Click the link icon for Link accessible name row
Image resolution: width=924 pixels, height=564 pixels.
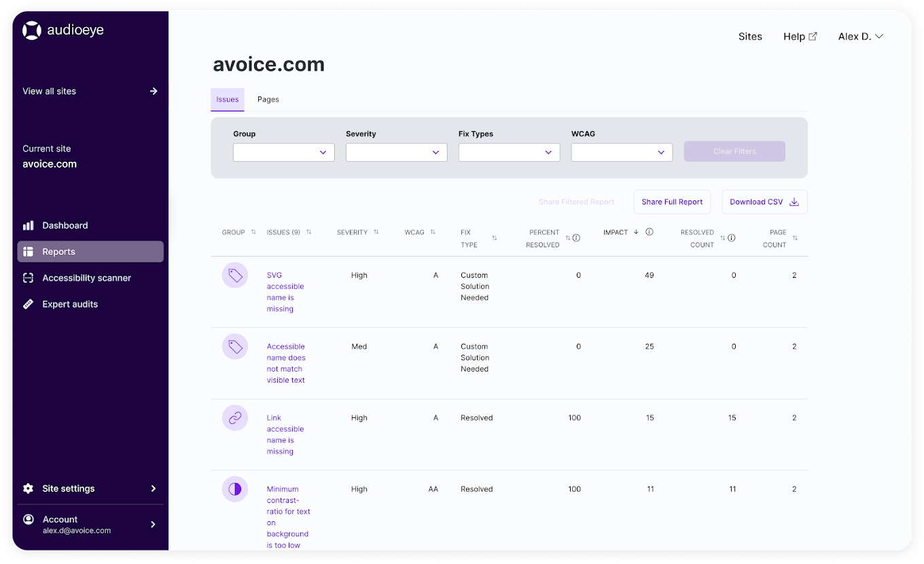[x=235, y=418]
